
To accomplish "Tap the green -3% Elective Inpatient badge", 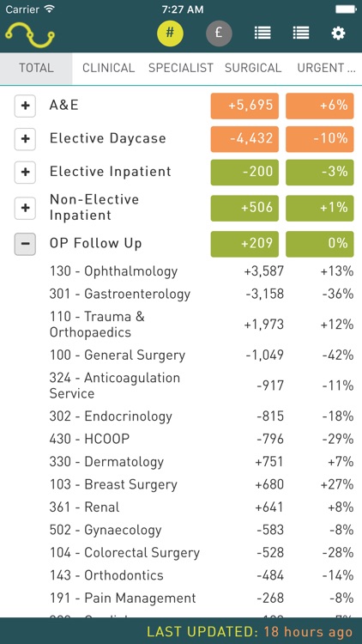I will 320,172.
